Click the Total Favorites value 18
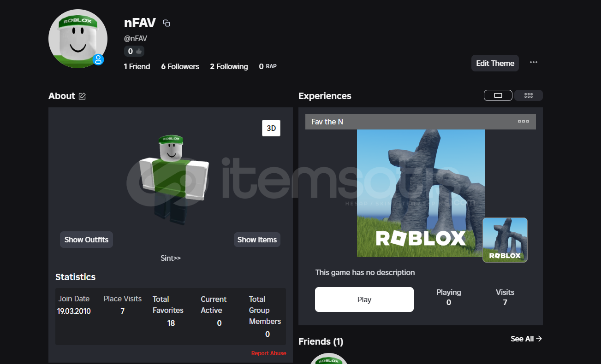Screen dimensions: 601x364 coord(171,323)
